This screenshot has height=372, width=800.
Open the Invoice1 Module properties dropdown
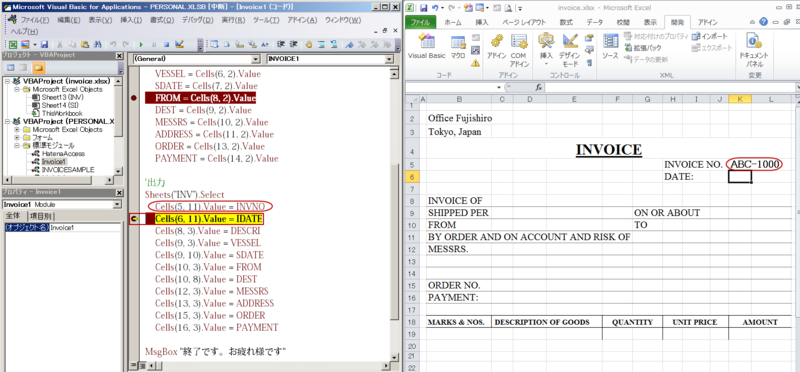click(117, 204)
